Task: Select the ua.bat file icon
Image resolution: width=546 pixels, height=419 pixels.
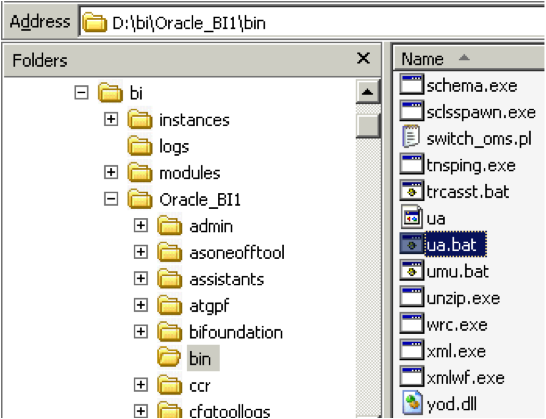Action: click(x=412, y=245)
